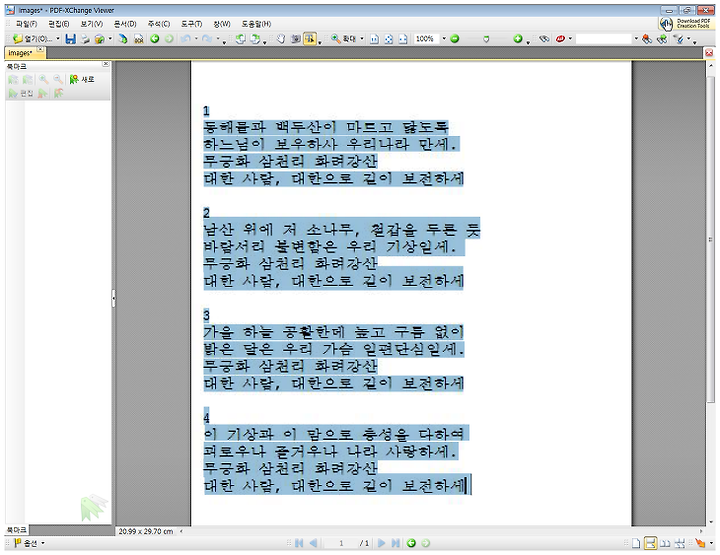This screenshot has height=555, width=720.
Task: Click the green Zoom In plus button
Action: (518, 39)
